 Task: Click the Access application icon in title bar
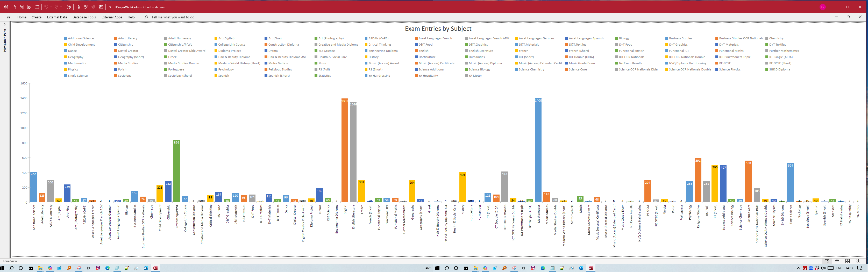(6, 7)
